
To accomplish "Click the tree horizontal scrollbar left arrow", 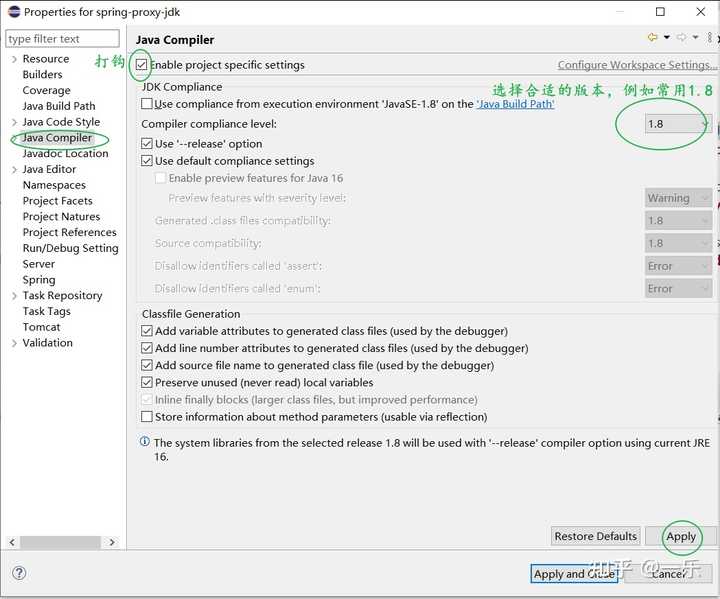I will [x=12, y=542].
